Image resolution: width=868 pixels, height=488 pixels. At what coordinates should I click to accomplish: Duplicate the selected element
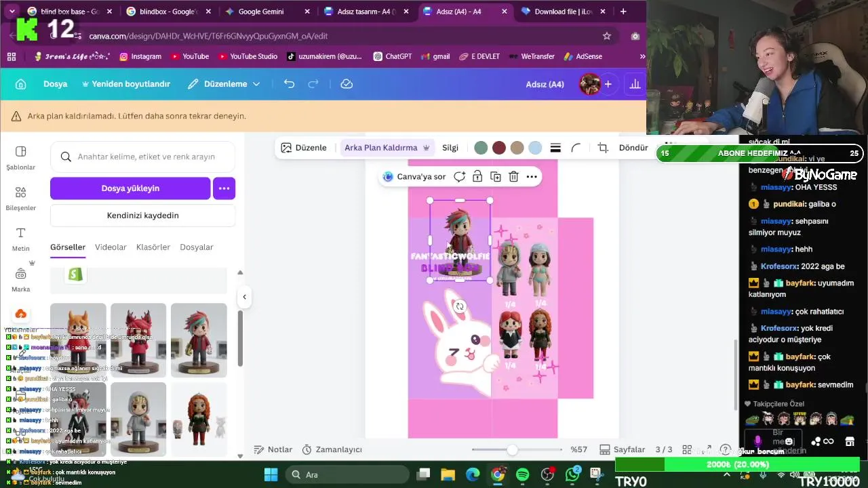(496, 177)
